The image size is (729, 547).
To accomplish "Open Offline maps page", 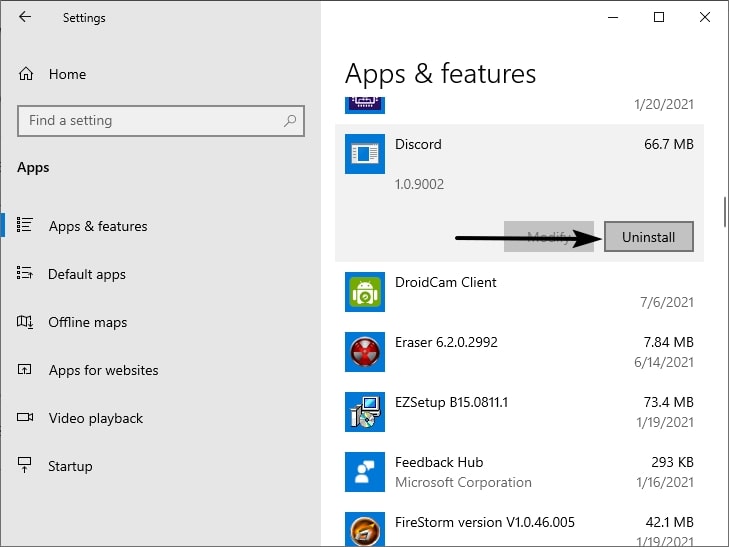I will tap(87, 323).
